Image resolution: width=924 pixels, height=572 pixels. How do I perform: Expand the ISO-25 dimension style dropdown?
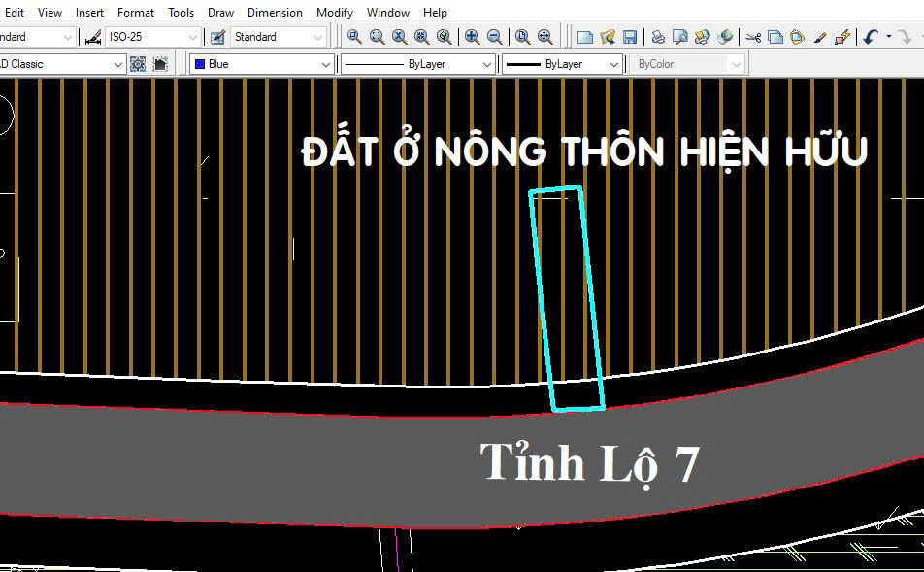click(x=192, y=37)
